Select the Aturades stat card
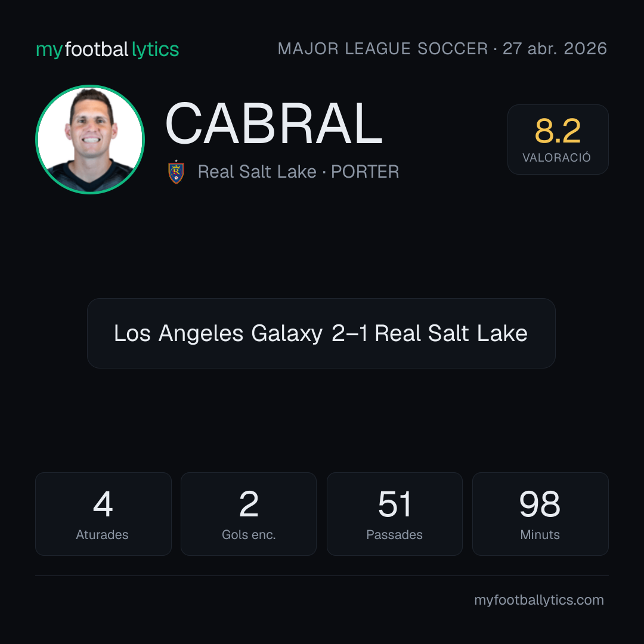The height and width of the screenshot is (644, 644). (103, 514)
